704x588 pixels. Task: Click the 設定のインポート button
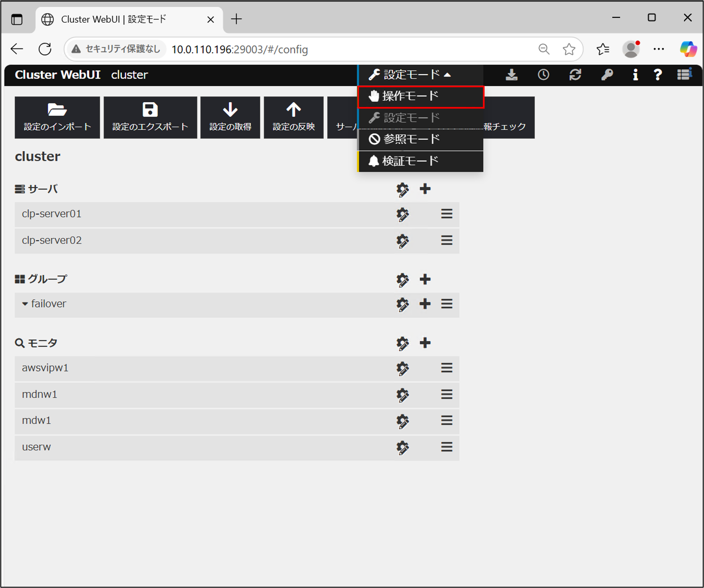click(57, 117)
